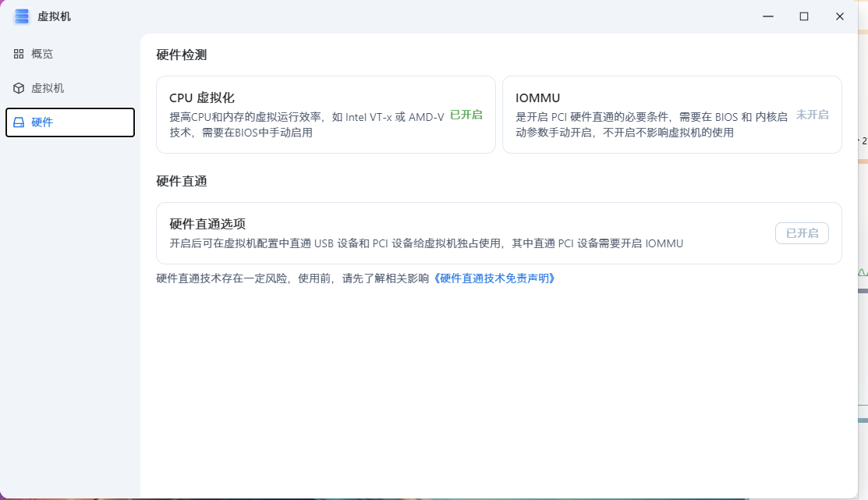Minimize the 虚拟机 window

(768, 16)
